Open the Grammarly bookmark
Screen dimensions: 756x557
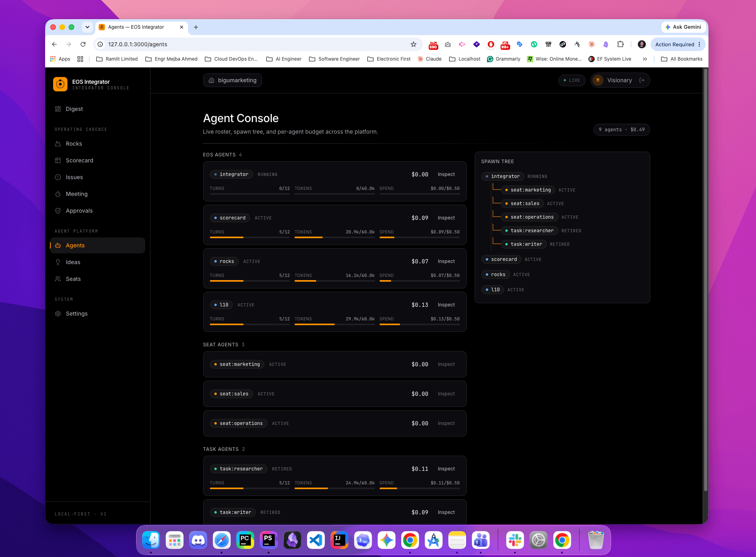tap(503, 59)
